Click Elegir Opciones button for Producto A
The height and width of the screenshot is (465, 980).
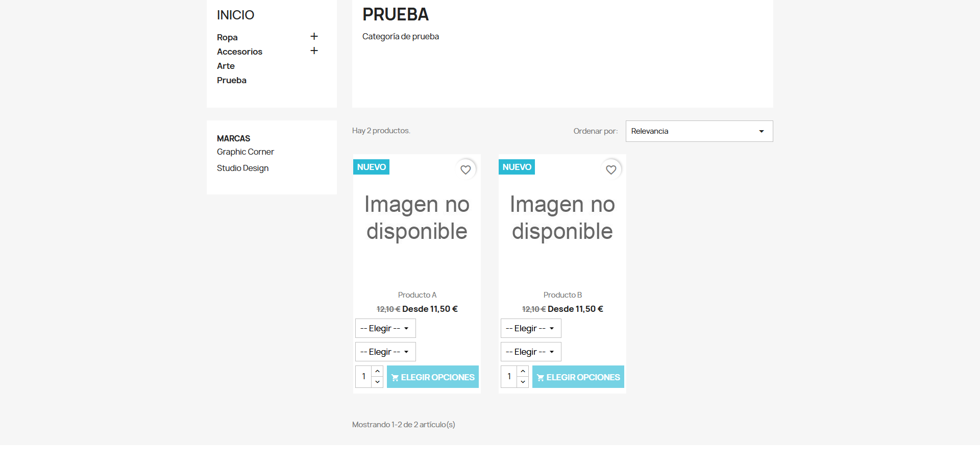[433, 377]
